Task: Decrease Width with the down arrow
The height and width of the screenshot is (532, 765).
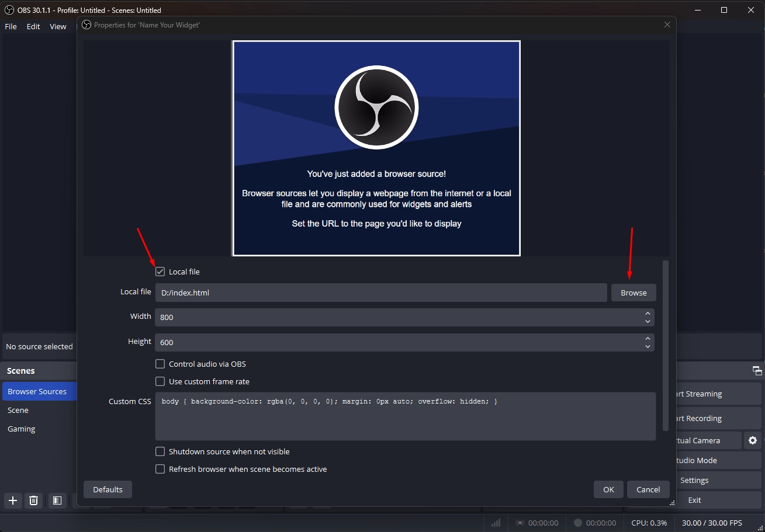Action: pyautogui.click(x=648, y=322)
